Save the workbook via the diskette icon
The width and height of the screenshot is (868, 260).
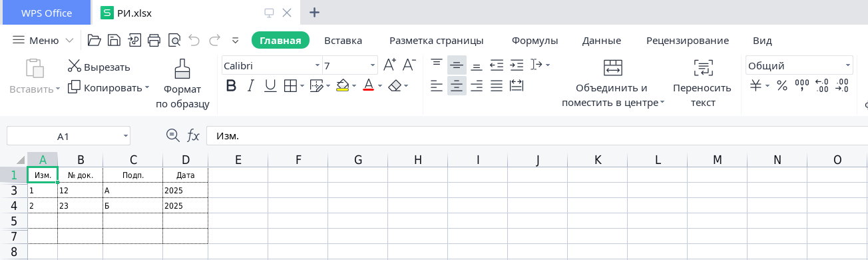(114, 40)
